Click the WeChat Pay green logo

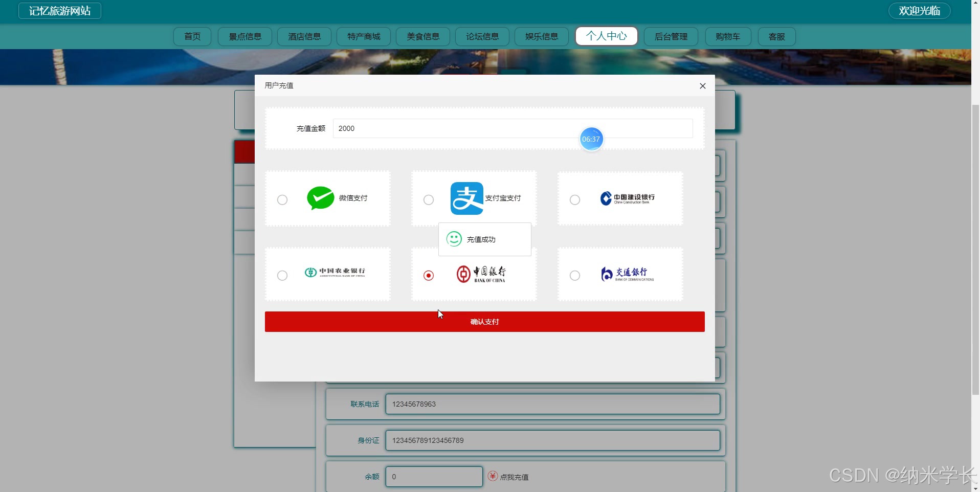pos(320,198)
